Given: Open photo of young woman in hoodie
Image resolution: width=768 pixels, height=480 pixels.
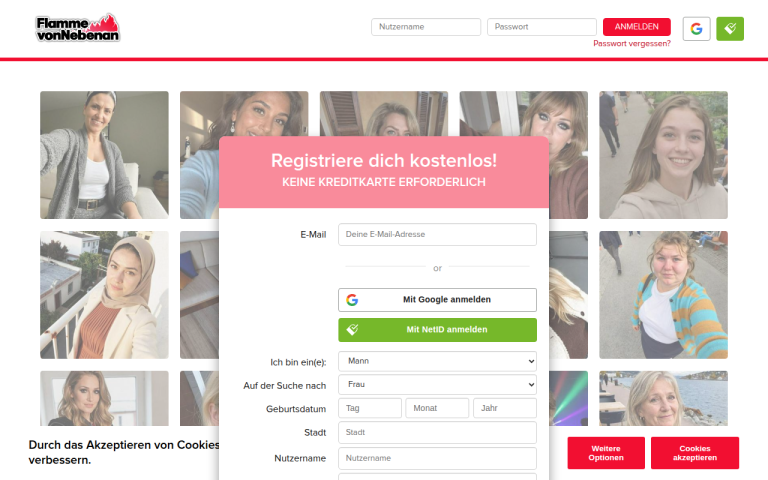Looking at the screenshot, I should (x=663, y=155).
